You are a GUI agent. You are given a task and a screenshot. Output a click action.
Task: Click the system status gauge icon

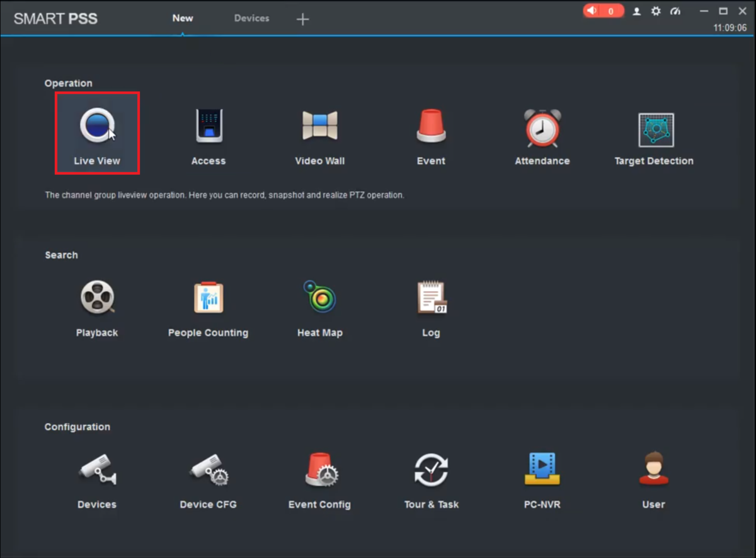click(x=675, y=11)
